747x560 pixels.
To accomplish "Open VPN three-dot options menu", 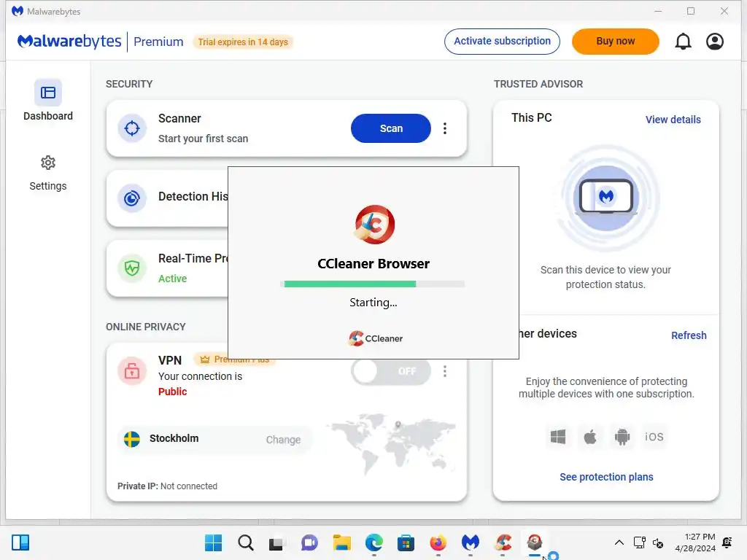I will pos(445,371).
